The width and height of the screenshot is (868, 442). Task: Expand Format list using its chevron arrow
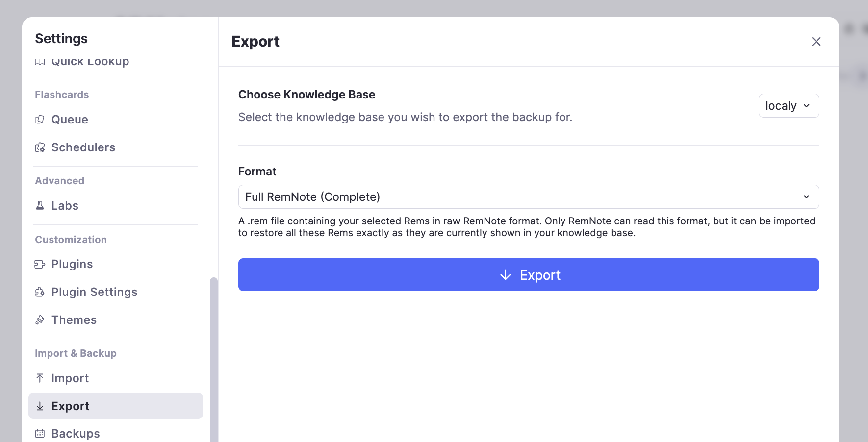coord(806,197)
